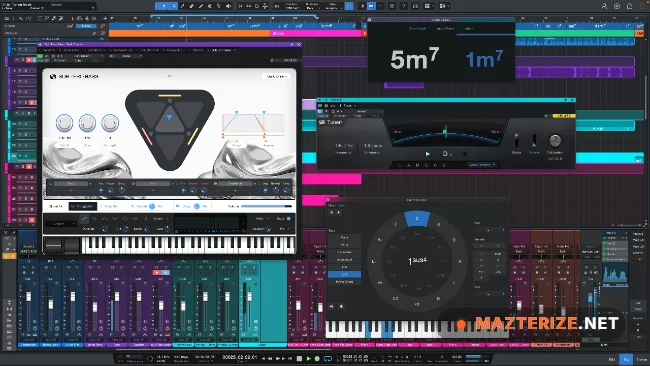Turn the third knob in synth plugin
650x366 pixels.
tap(110, 123)
